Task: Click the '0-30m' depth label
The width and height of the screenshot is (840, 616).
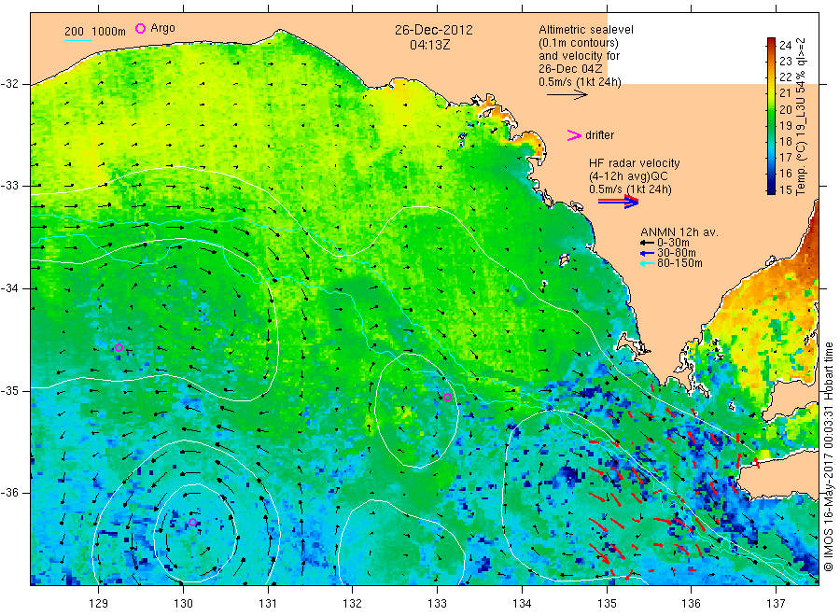Action: 673,243
